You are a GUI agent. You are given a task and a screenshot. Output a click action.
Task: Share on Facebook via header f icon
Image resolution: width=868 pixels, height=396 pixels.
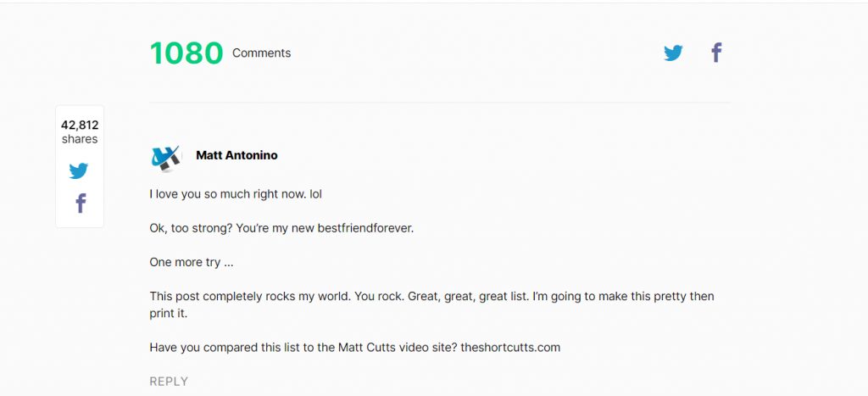[716, 53]
